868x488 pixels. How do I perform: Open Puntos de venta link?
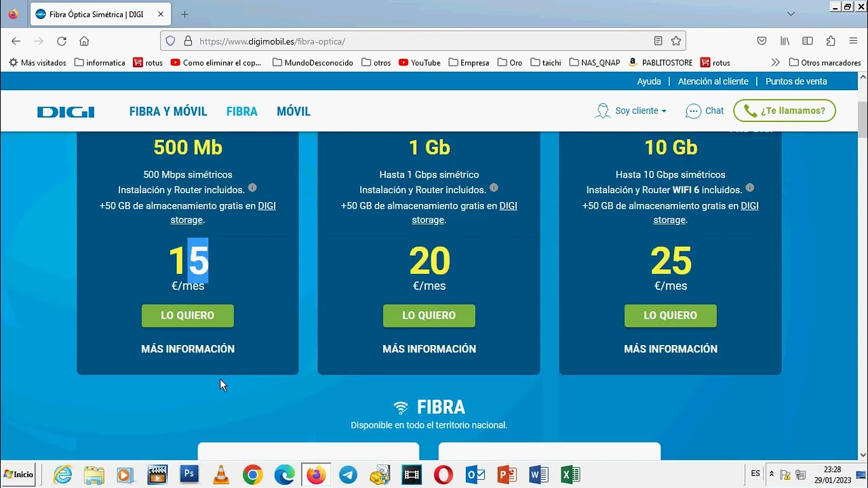[x=796, y=81]
